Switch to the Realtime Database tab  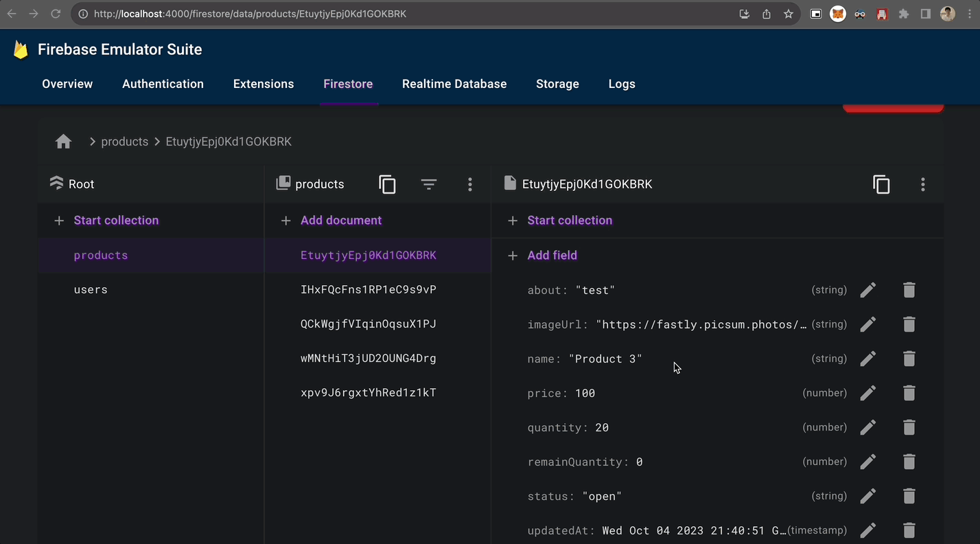point(454,84)
